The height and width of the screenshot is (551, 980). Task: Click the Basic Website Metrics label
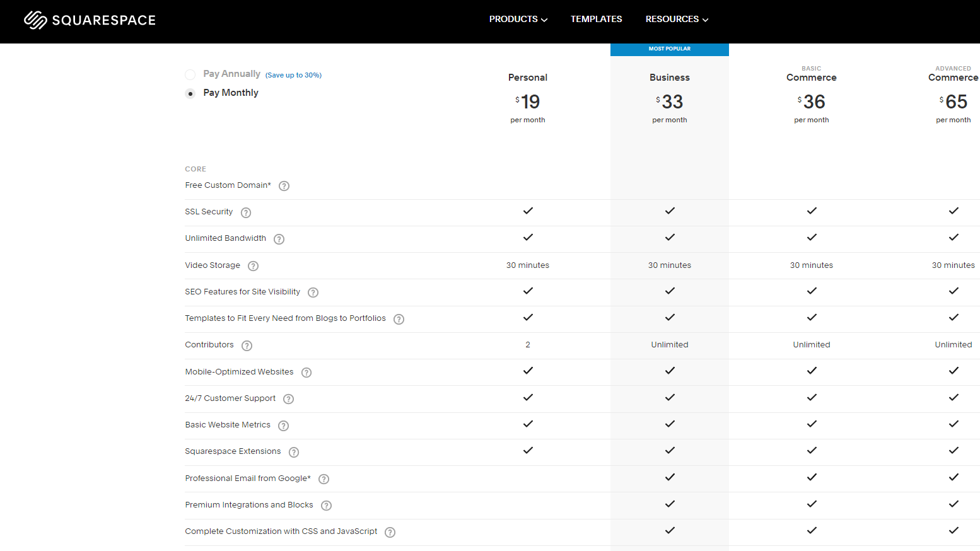coord(228,425)
